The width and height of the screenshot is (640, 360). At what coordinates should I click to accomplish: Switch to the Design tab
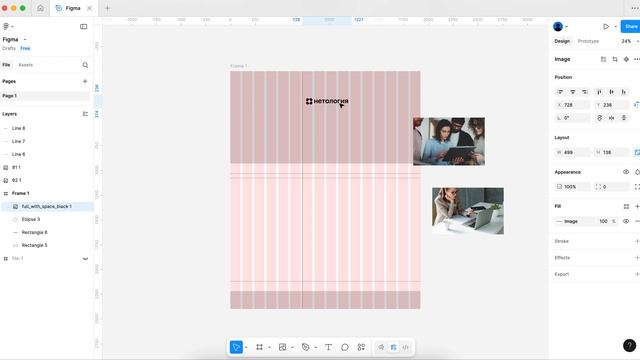562,41
